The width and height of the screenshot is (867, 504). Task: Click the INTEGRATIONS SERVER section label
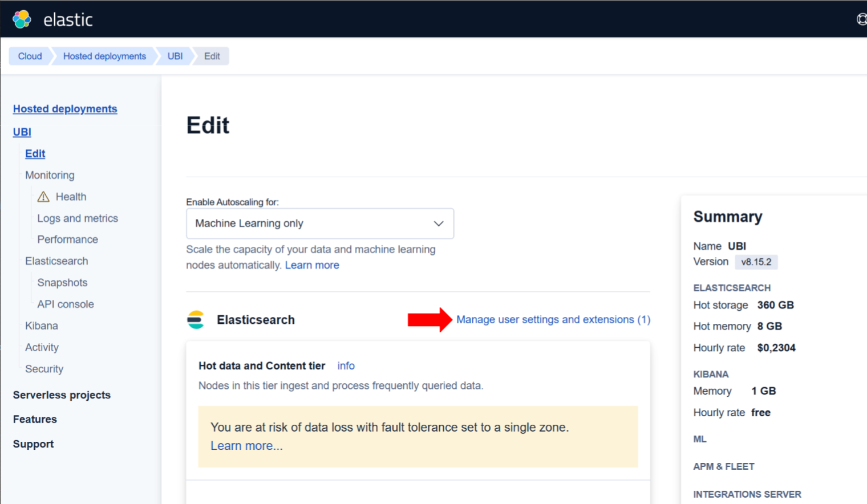[x=747, y=494]
